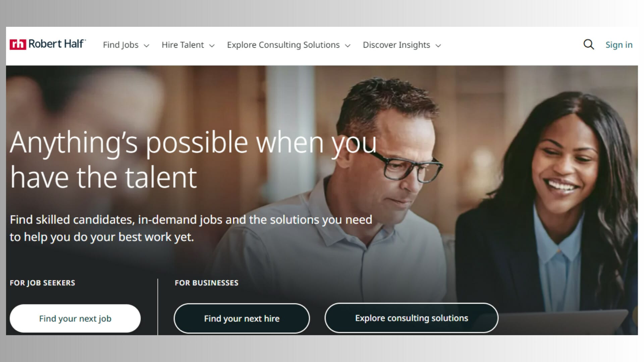Click the Explore consulting solutions button
Image resolution: width=644 pixels, height=362 pixels.
[x=411, y=318]
